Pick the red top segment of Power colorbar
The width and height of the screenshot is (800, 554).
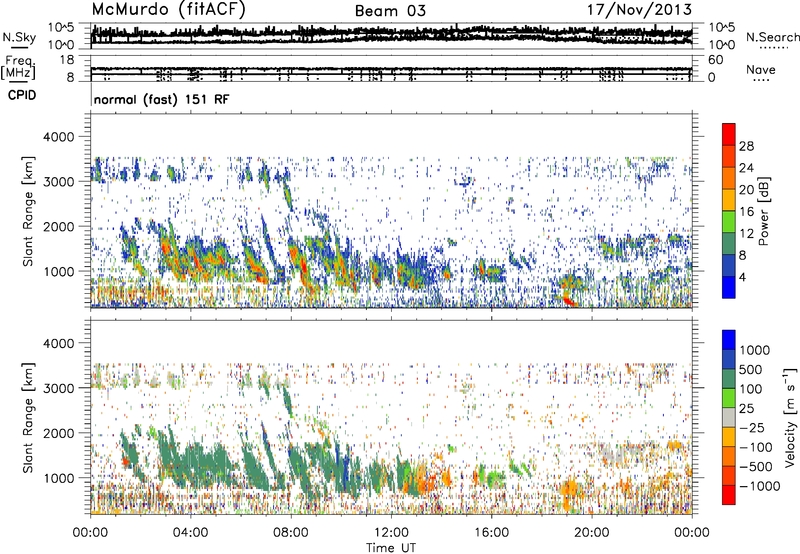click(x=729, y=135)
